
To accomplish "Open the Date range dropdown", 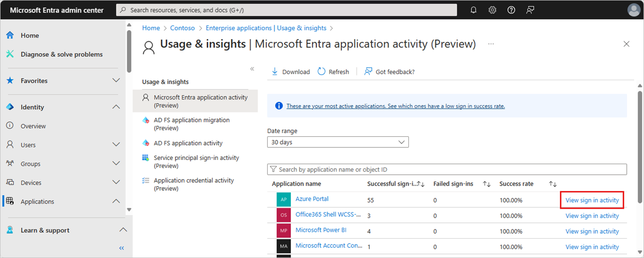I will [x=338, y=142].
